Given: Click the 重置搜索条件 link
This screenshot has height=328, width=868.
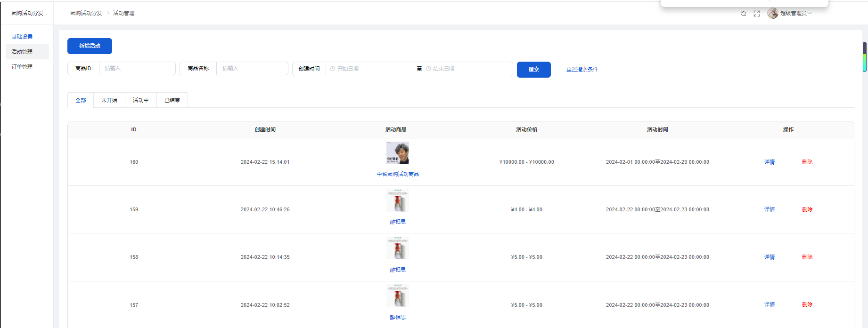Looking at the screenshot, I should (x=582, y=69).
